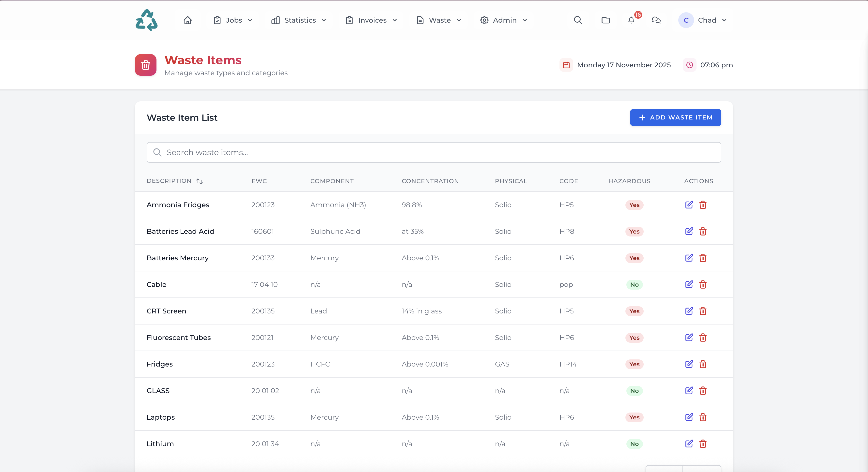The height and width of the screenshot is (472, 868).
Task: Expand the Jobs dropdown menu
Action: (x=233, y=20)
